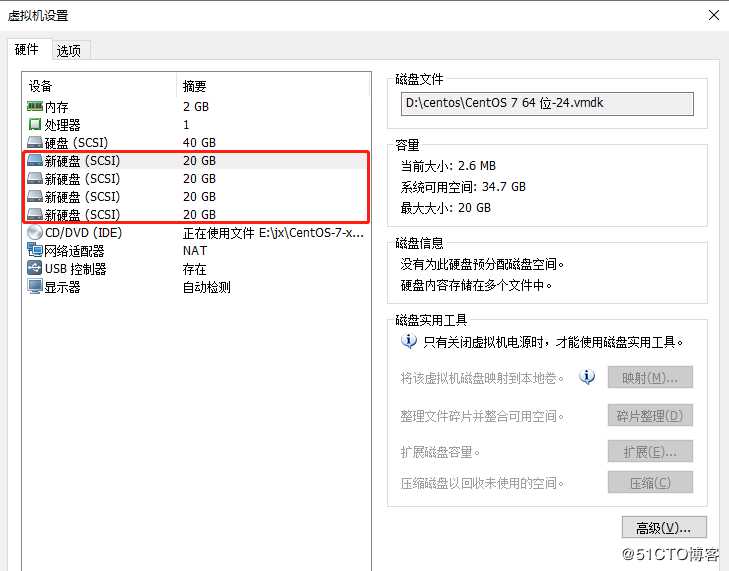
Task: Select the 网络适配器 row
Action: (x=196, y=251)
